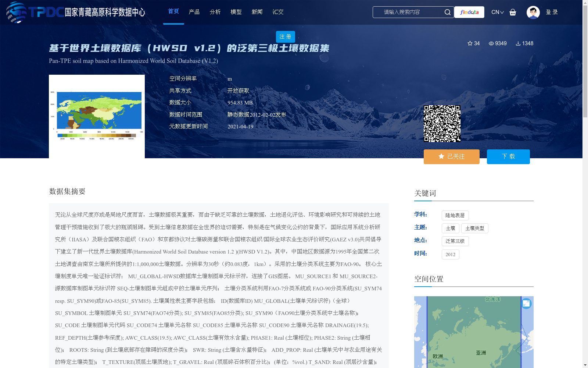Screen dimensions: 588x368
Task: Select the 土壤 theme keyword tag
Action: [450, 228]
